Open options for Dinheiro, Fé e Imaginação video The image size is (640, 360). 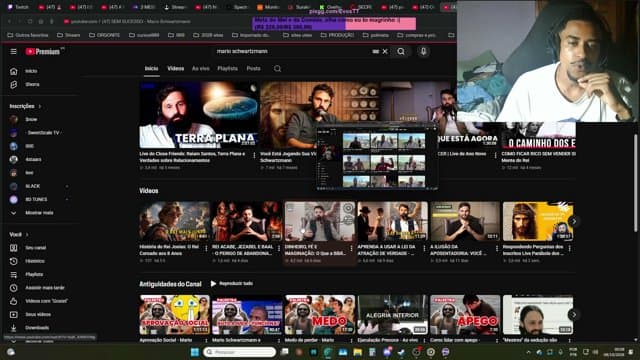351,248
